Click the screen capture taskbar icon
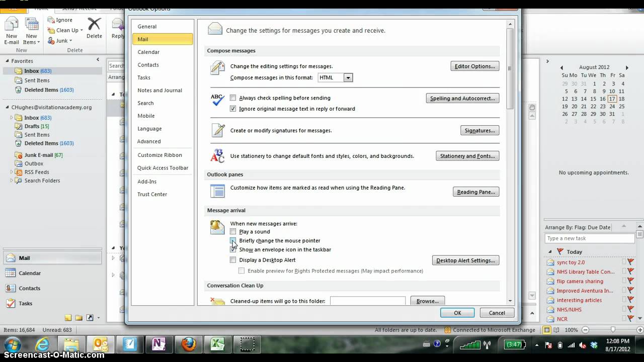Image resolution: width=644 pixels, height=362 pixels. (x=247, y=345)
